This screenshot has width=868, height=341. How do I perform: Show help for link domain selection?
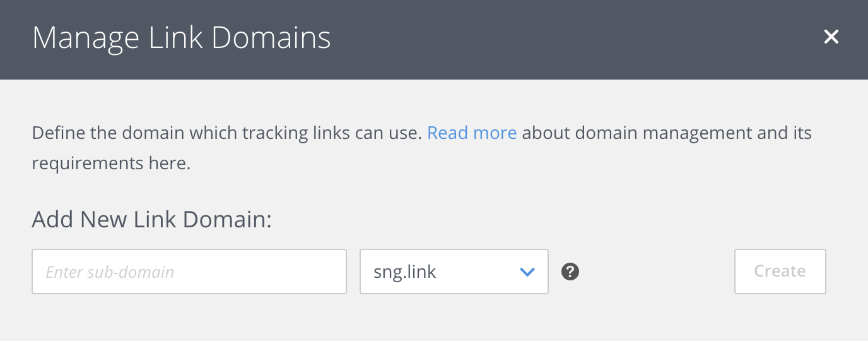click(570, 272)
